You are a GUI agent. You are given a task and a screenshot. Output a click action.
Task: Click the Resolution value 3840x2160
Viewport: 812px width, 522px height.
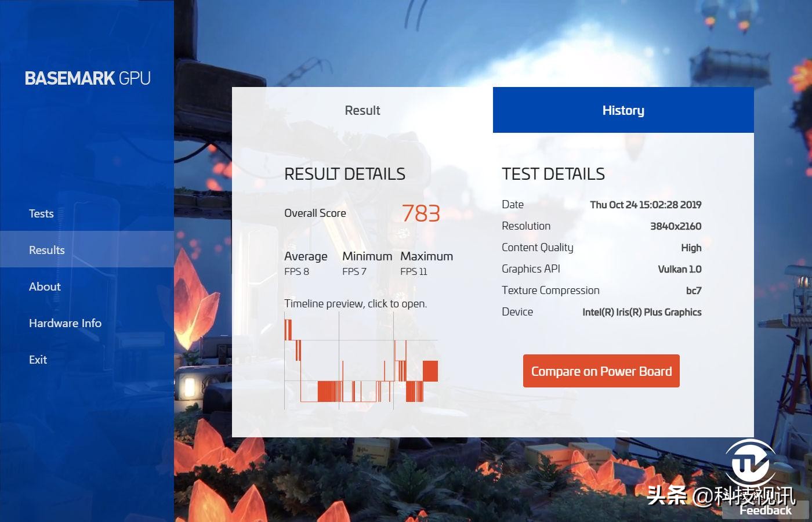tap(677, 226)
